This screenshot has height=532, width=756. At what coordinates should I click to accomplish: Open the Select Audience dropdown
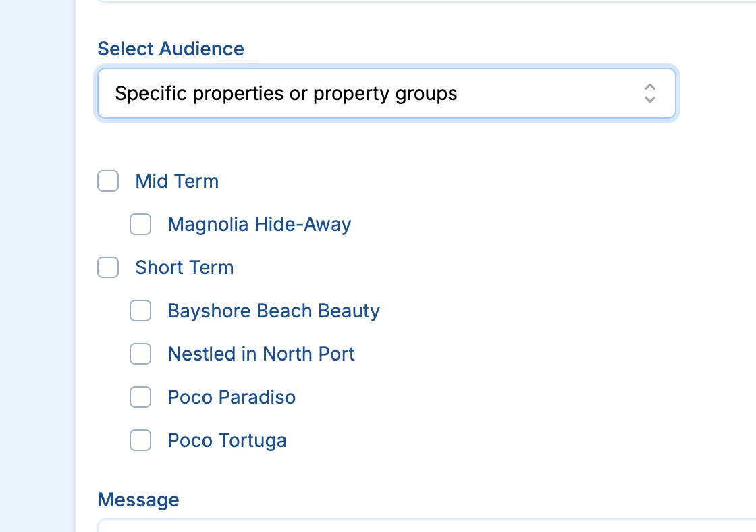tap(386, 93)
